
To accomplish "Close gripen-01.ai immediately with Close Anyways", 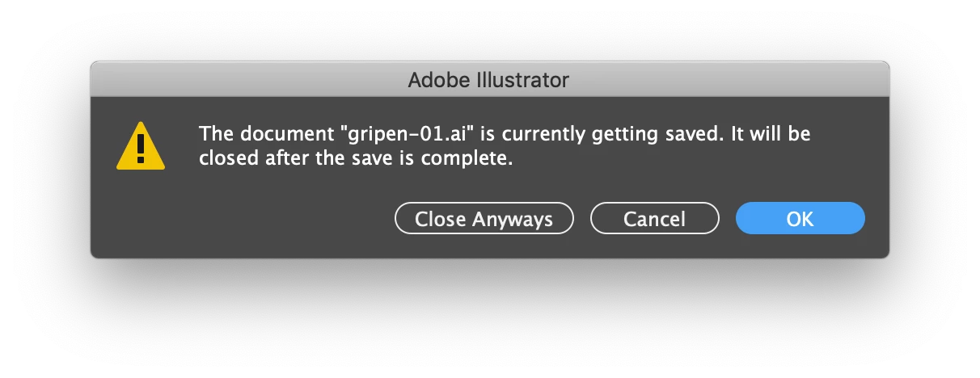I will 484,218.
